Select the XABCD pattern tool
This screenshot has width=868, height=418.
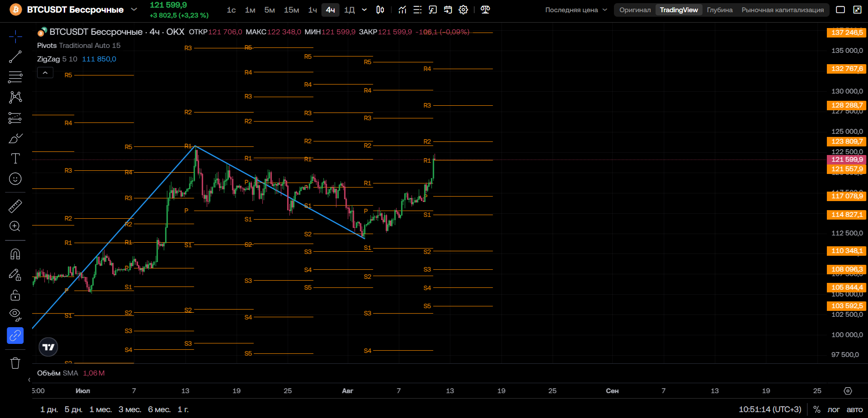tap(15, 97)
